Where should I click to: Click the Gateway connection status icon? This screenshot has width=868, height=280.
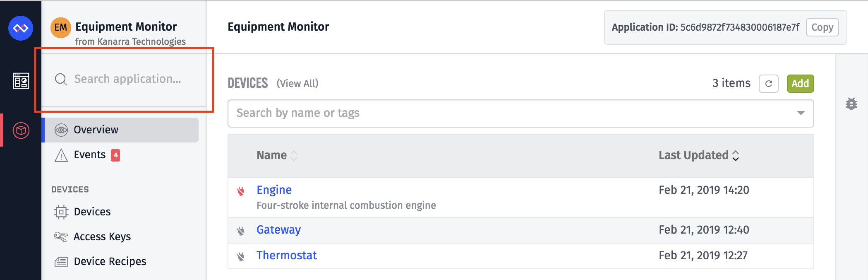[240, 231]
